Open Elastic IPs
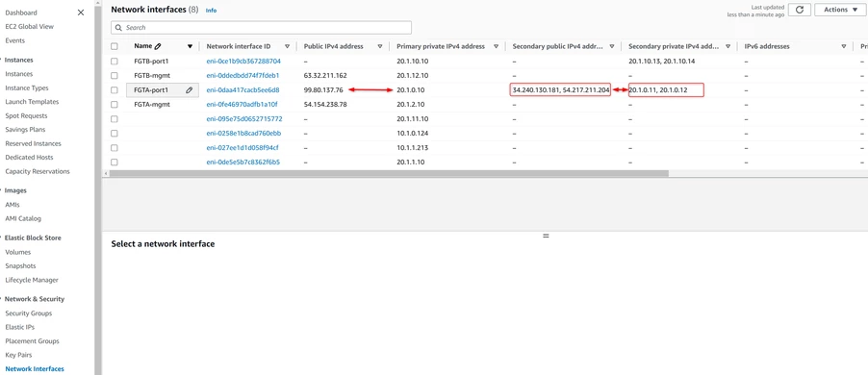868x375 pixels. (x=19, y=327)
